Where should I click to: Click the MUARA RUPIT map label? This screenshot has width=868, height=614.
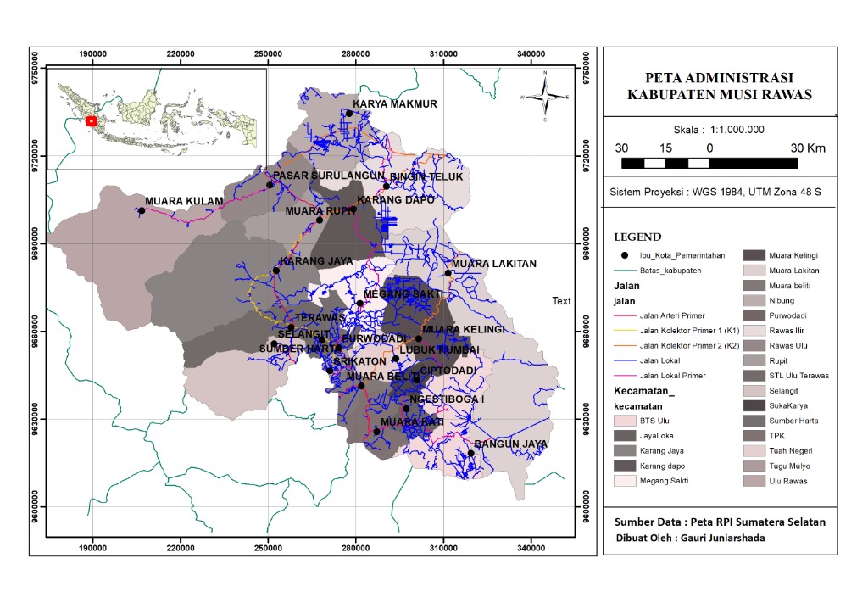pyautogui.click(x=320, y=211)
